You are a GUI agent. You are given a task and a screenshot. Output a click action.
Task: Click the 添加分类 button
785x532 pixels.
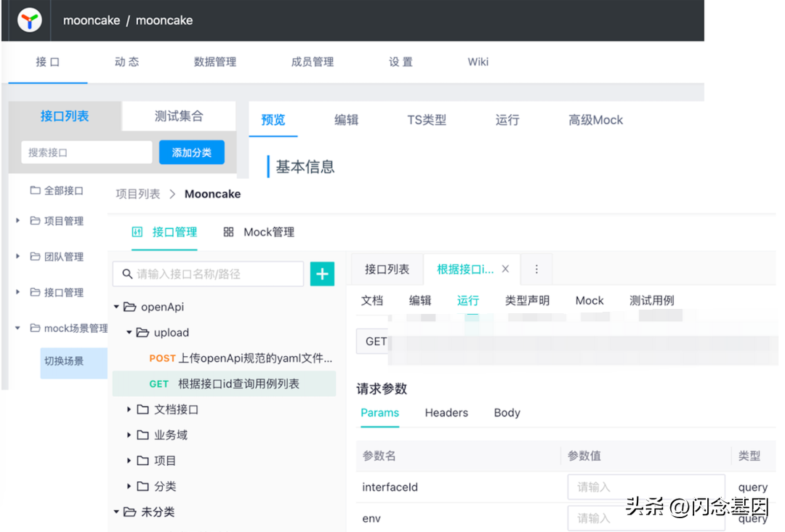click(191, 152)
